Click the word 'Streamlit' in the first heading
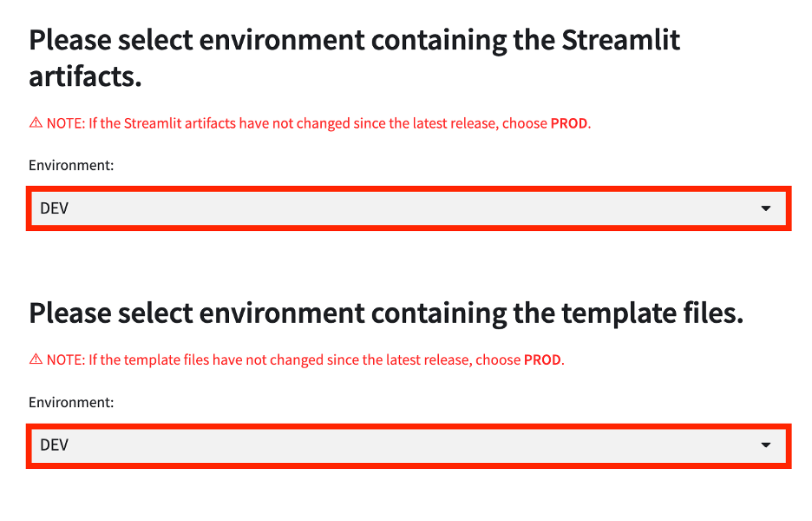The image size is (812, 521). click(621, 40)
